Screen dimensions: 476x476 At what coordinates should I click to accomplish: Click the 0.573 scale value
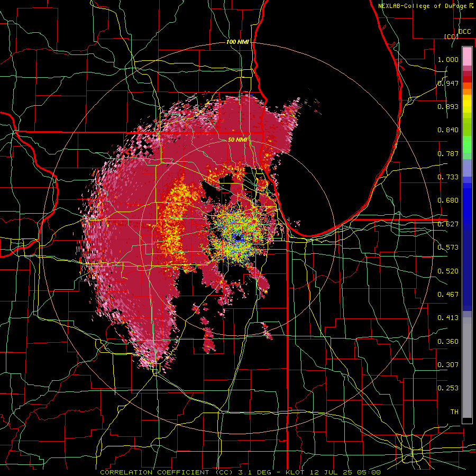point(448,247)
